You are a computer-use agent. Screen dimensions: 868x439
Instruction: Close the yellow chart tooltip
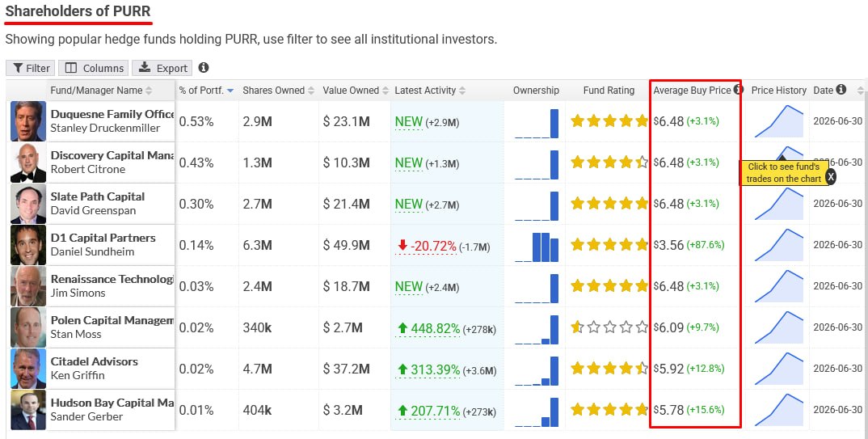click(830, 176)
